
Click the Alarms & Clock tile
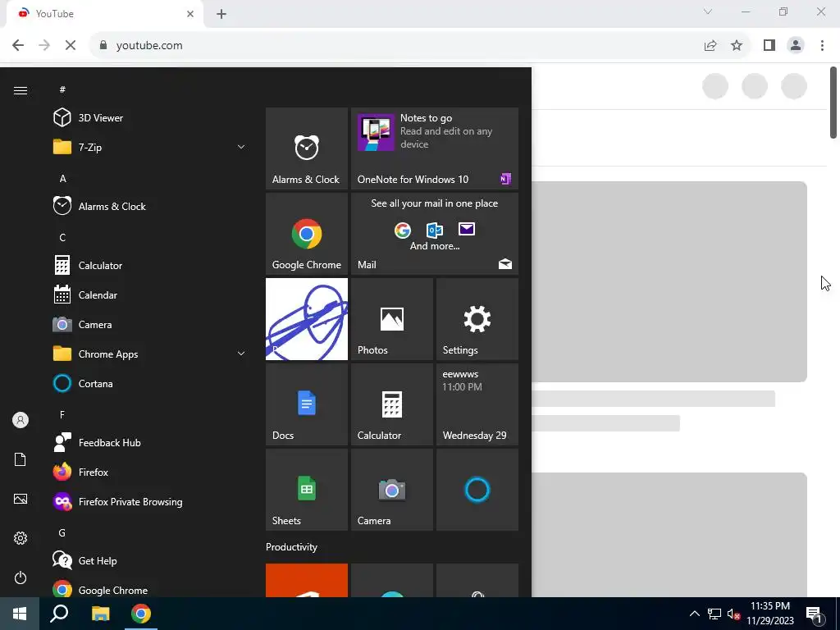point(307,148)
